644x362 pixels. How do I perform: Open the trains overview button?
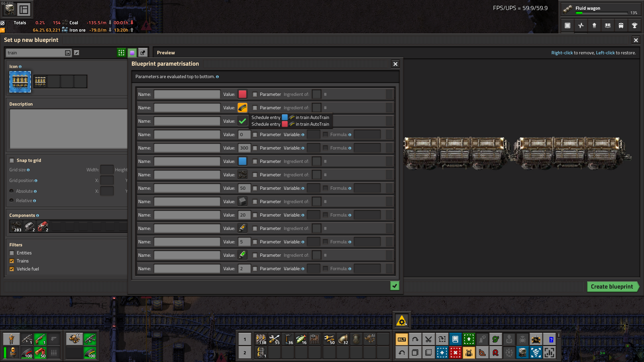621,25
